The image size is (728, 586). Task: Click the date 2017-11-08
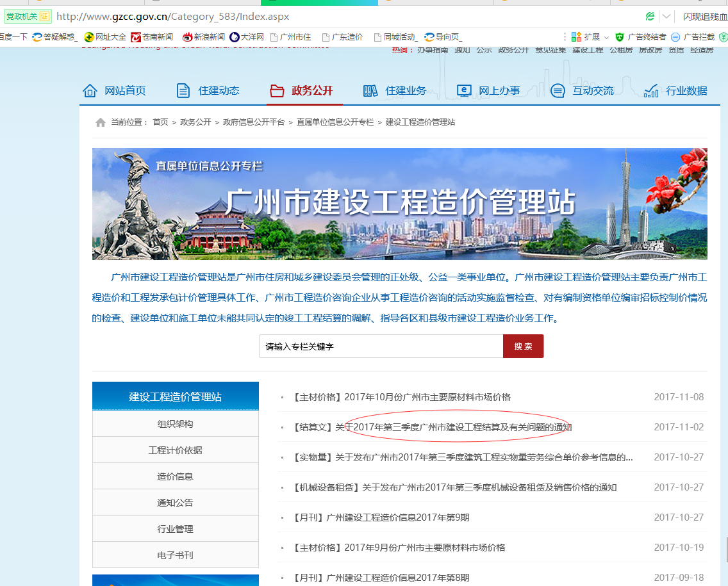pyautogui.click(x=679, y=397)
